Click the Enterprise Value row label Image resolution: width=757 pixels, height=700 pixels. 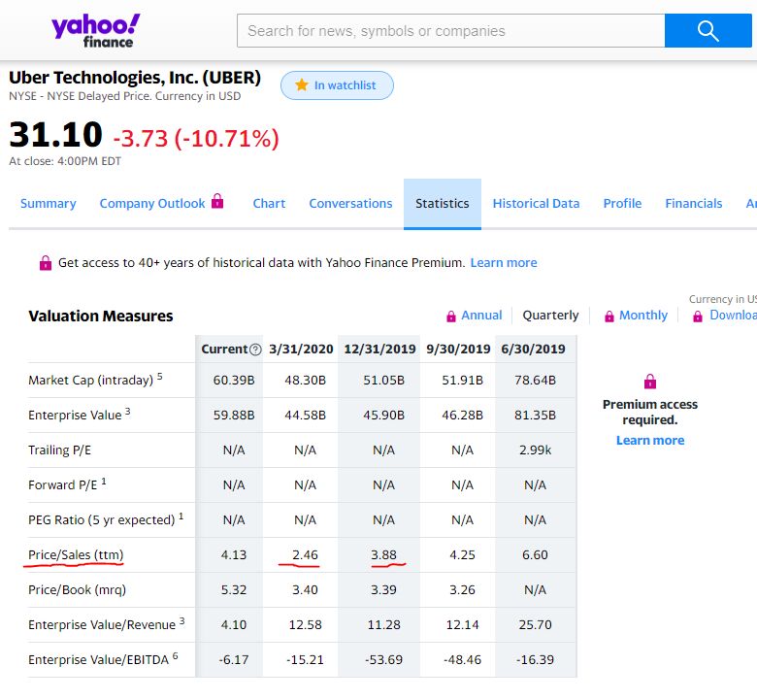pyautogui.click(x=75, y=415)
